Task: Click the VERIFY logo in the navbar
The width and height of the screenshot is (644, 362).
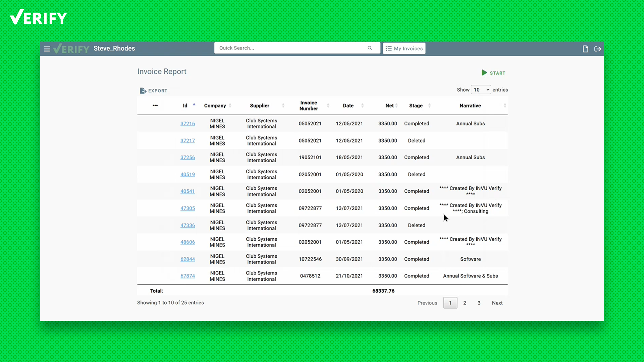Action: (x=71, y=48)
